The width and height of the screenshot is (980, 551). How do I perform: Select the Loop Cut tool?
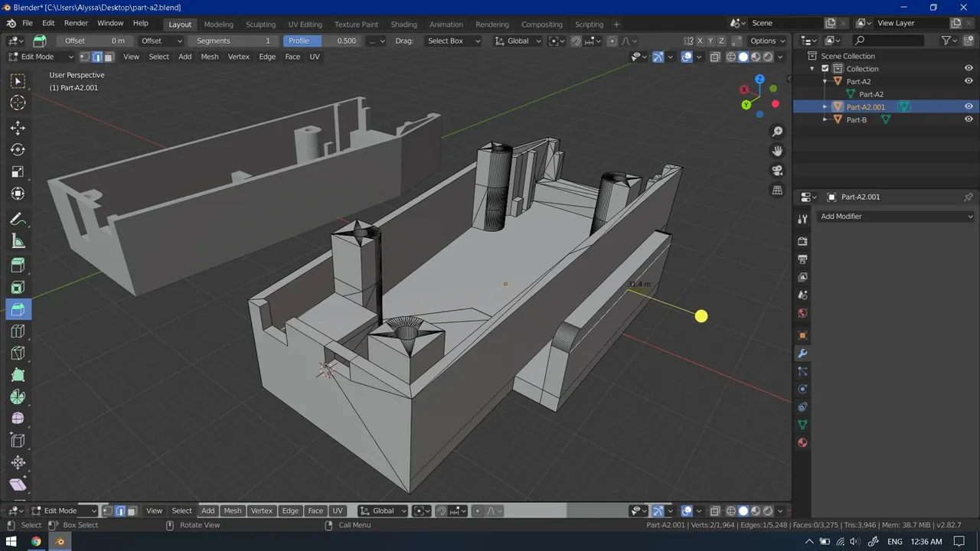(x=18, y=331)
